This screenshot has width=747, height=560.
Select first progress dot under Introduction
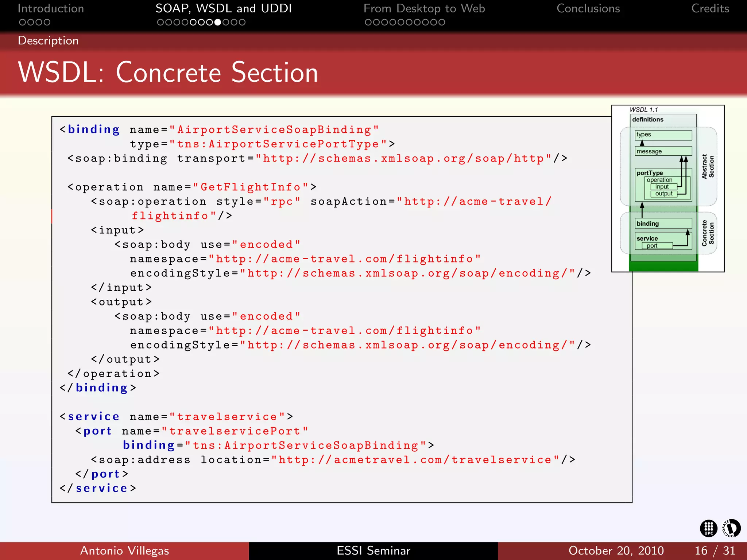pos(22,22)
